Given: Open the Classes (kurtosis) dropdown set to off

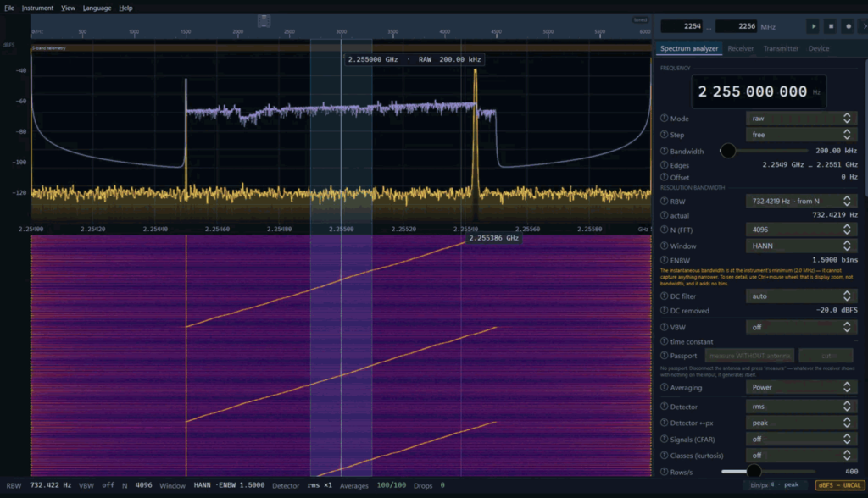Looking at the screenshot, I should click(x=802, y=456).
